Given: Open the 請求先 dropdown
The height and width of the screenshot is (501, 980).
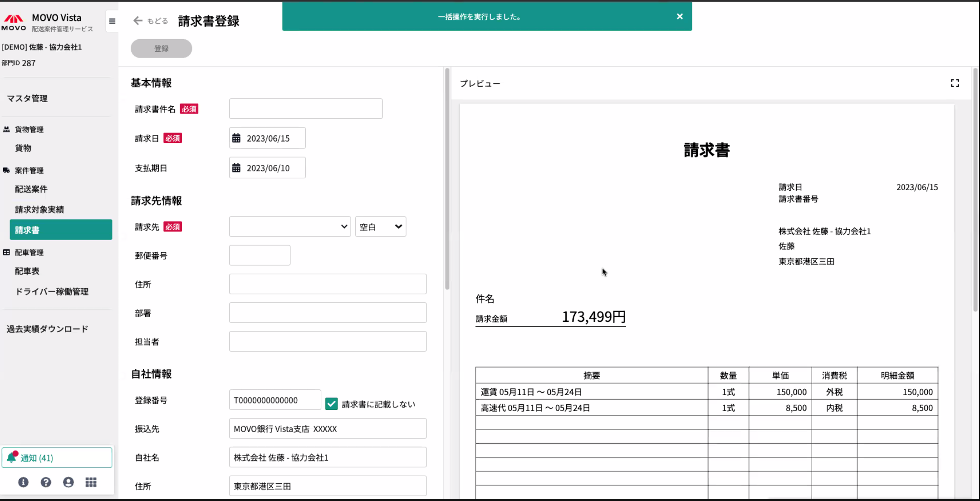Looking at the screenshot, I should click(x=289, y=226).
